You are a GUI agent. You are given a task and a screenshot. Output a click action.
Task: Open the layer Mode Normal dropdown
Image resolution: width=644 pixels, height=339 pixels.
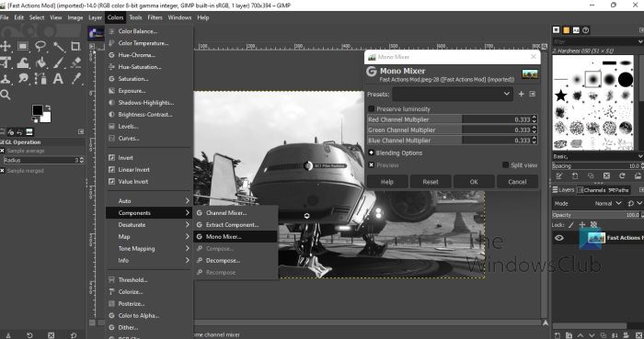pos(608,203)
